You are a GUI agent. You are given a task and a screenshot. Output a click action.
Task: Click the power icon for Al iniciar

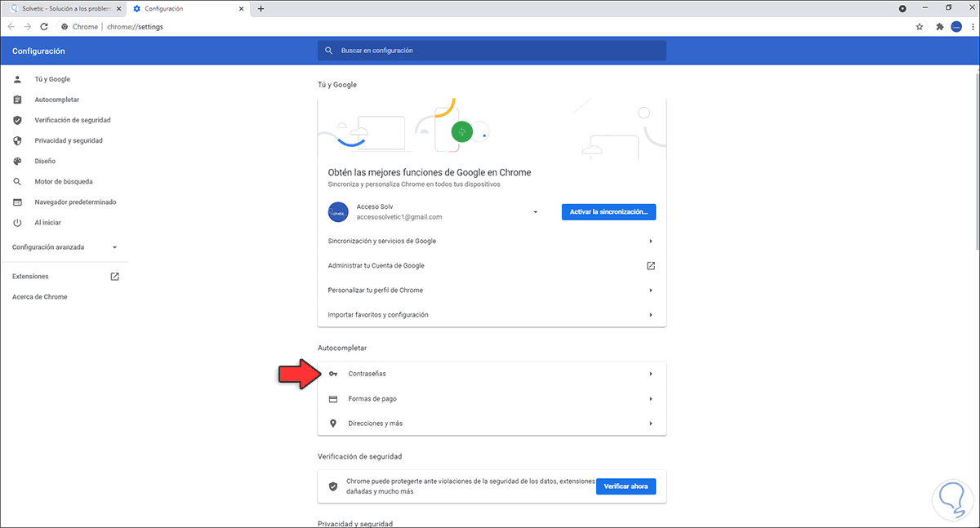click(x=17, y=223)
